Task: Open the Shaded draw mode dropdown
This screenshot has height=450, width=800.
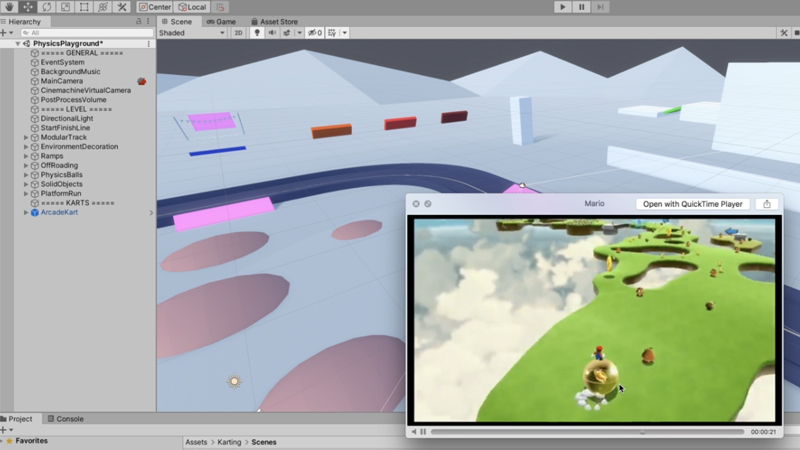Action: coord(192,33)
